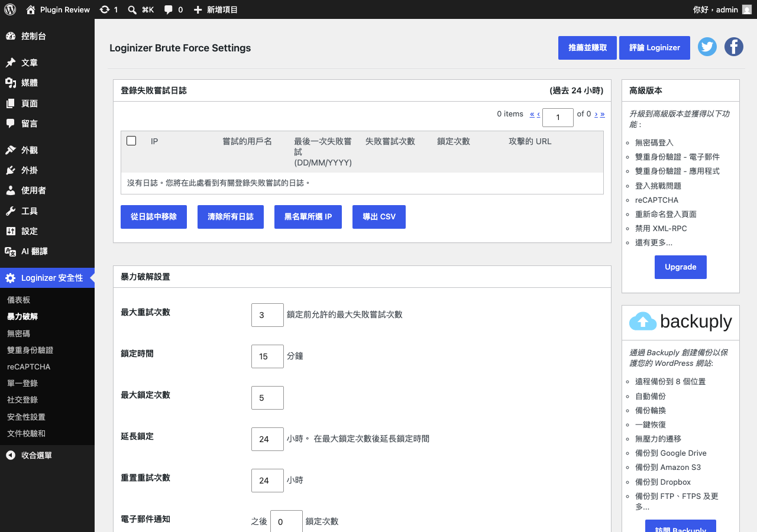Click the 工具 wrench icon
Image resolution: width=757 pixels, height=532 pixels.
tap(11, 211)
